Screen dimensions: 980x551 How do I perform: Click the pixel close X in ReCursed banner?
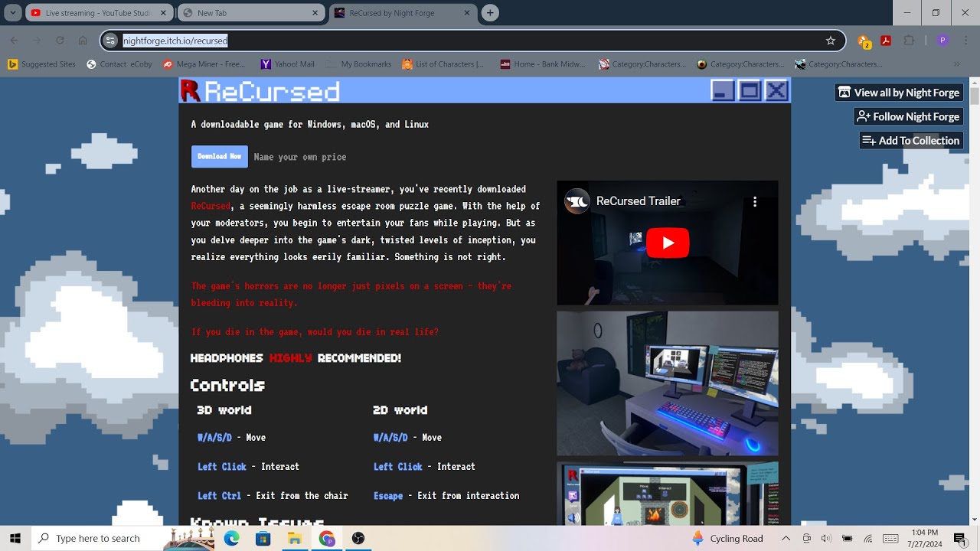tap(776, 90)
